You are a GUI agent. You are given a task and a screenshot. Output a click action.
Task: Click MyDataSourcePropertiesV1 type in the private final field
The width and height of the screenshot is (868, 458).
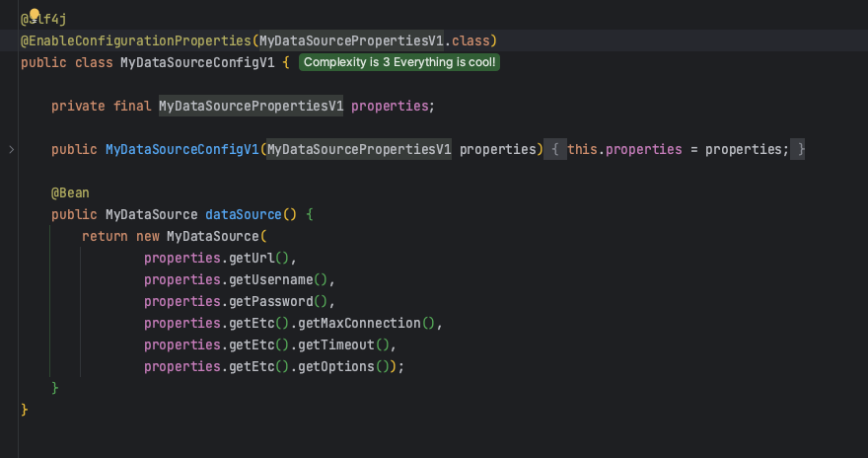tap(251, 106)
